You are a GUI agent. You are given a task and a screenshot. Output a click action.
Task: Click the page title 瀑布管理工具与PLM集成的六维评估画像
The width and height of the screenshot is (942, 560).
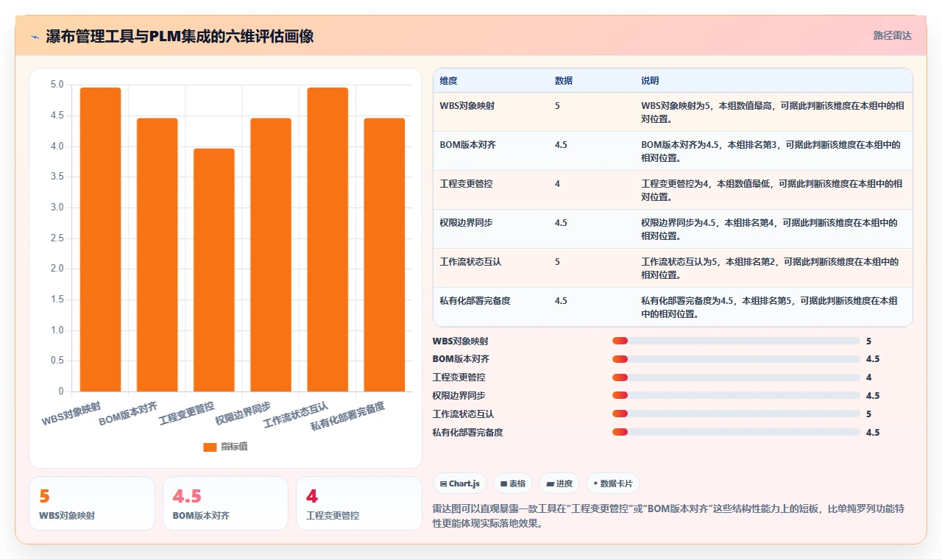[x=180, y=36]
